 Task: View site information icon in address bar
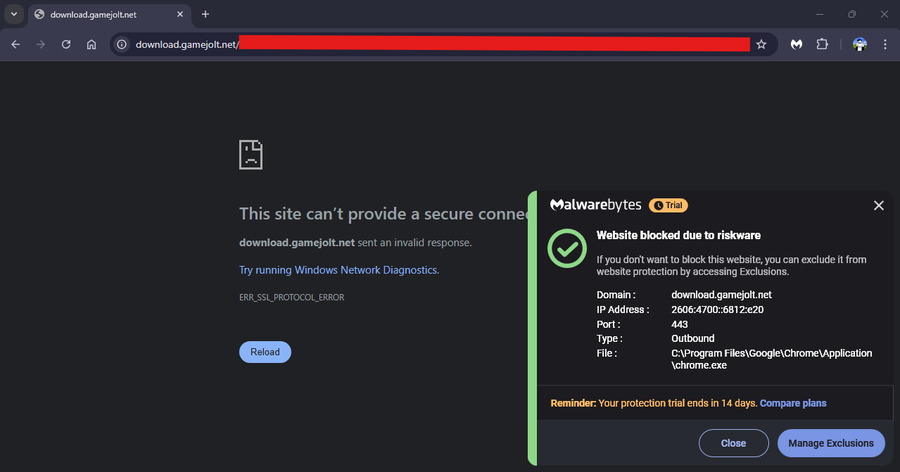[x=122, y=44]
